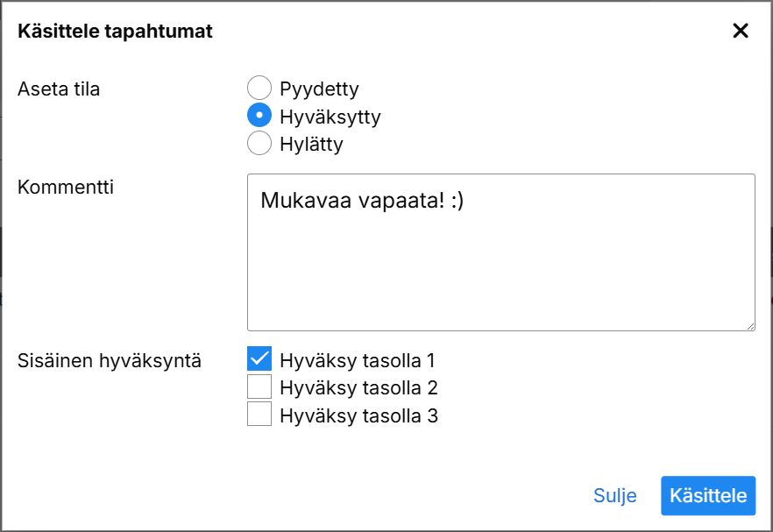This screenshot has height=532, width=773.
Task: Uncheck the Hyväksy tasolla 1 checkbox
Action: point(259,358)
